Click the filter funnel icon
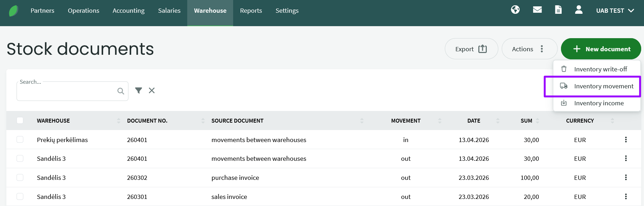Image resolution: width=644 pixels, height=206 pixels. point(138,90)
